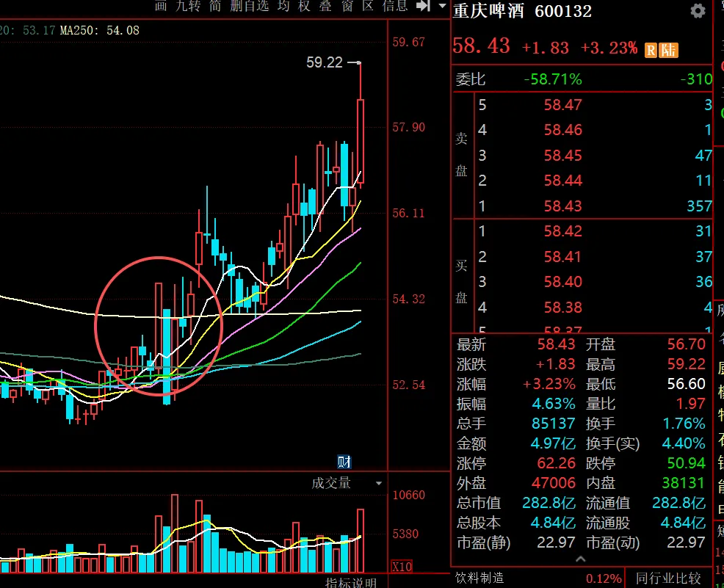Open 九转 in the chart toolbar
This screenshot has height=588, width=724.
coord(188,6)
